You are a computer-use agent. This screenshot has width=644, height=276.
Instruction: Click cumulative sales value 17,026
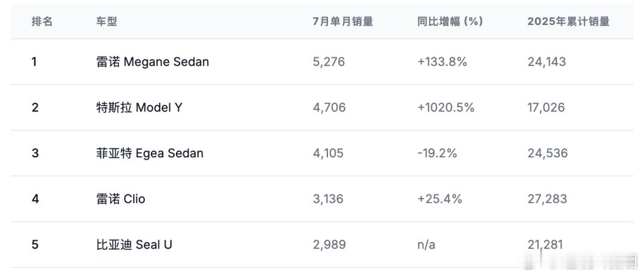546,108
